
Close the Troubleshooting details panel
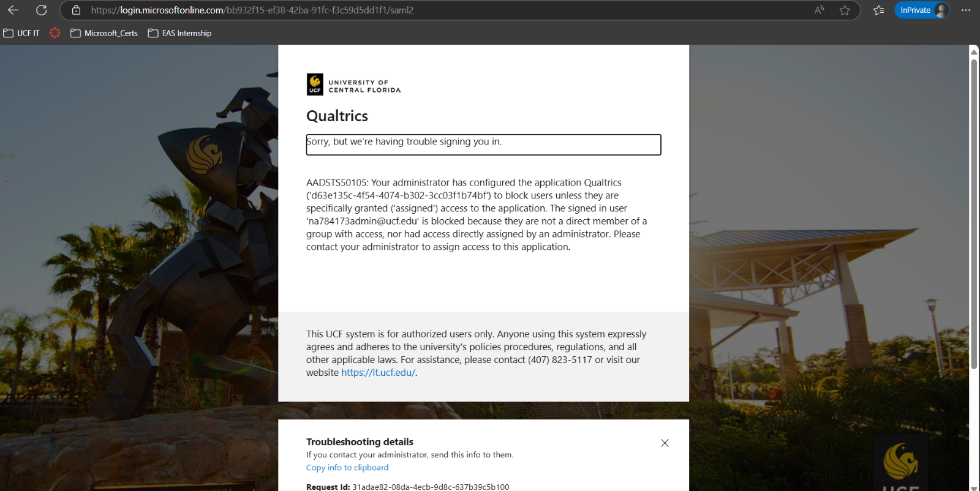click(665, 443)
